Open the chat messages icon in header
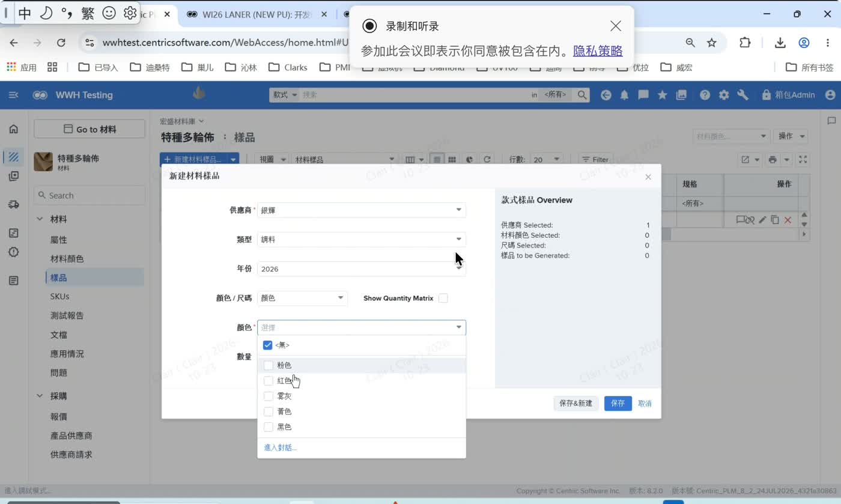 tap(643, 95)
